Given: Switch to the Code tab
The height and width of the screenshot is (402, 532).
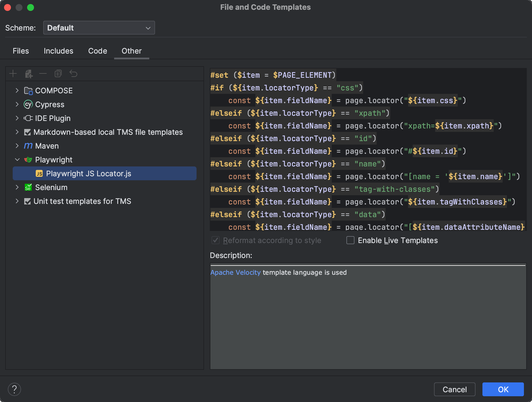Looking at the screenshot, I should pos(97,51).
